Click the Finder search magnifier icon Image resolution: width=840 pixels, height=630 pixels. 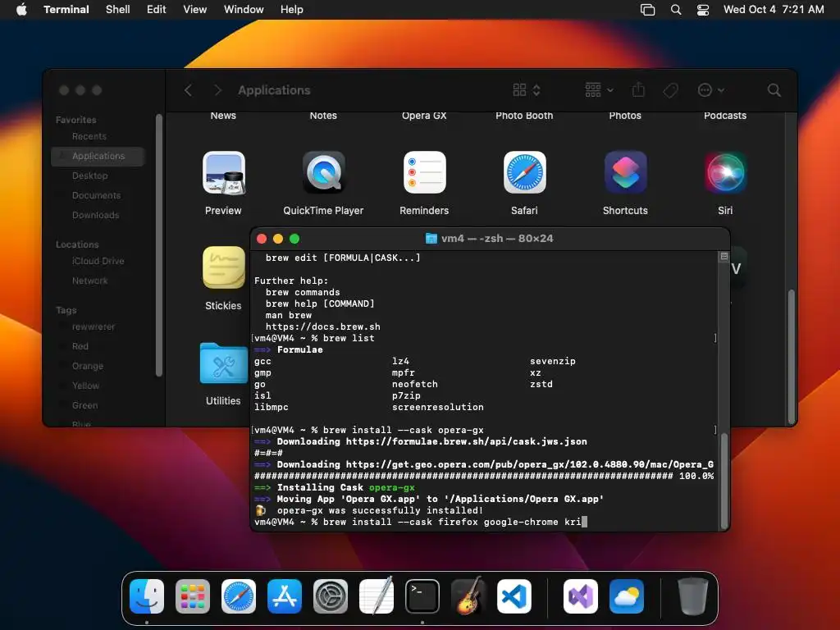774,90
